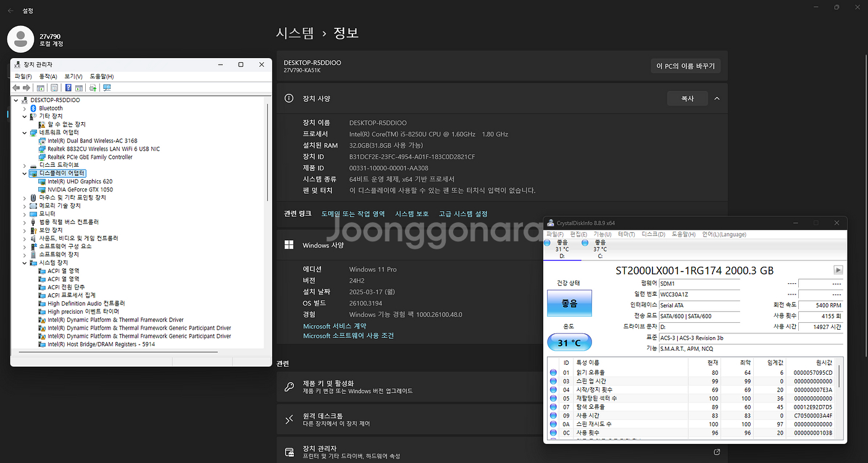Screen dimensions: 868x463
Task: Click the 좋음 health status button for D: drive
Action: click(569, 302)
